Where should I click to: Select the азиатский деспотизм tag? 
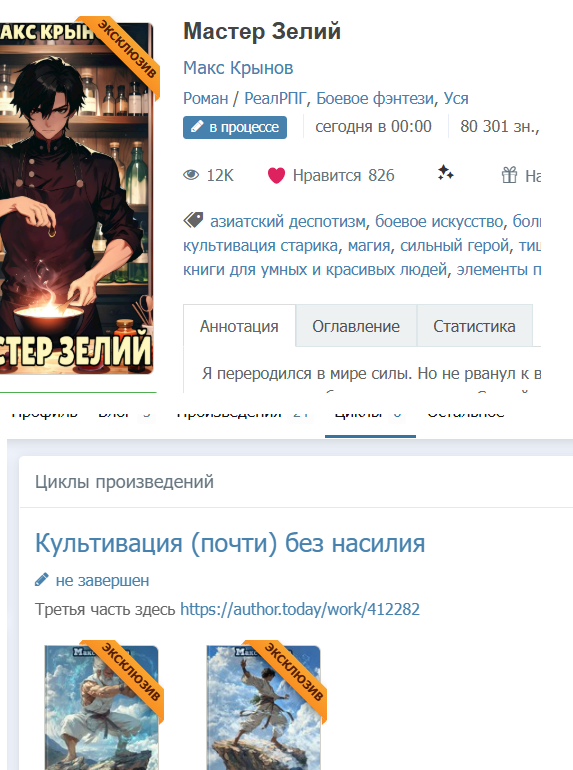pos(288,221)
